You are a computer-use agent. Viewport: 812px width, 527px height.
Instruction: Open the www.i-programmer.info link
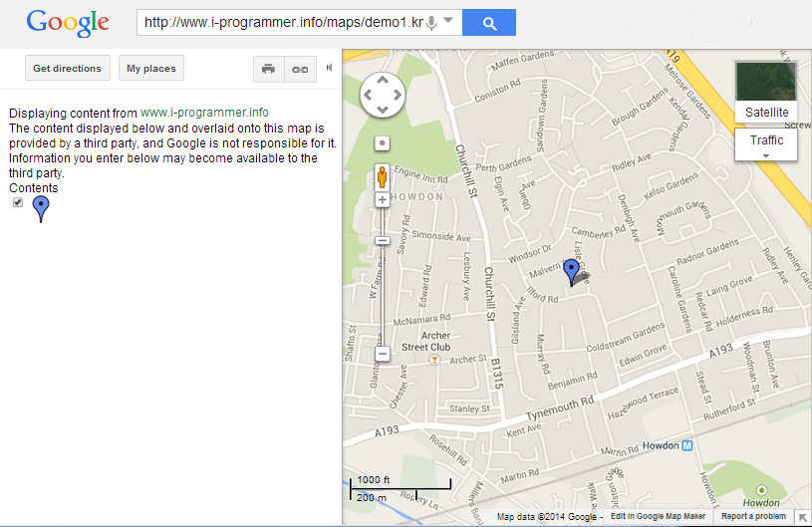(x=204, y=113)
